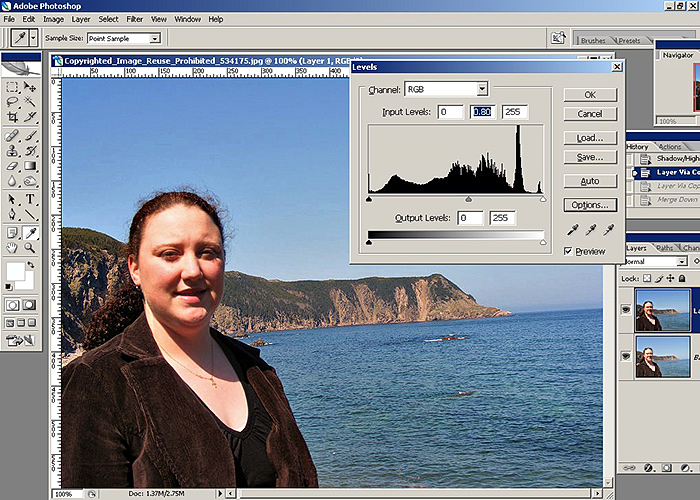Image resolution: width=700 pixels, height=500 pixels.
Task: Click OK in the Levels dialog
Action: pyautogui.click(x=590, y=95)
